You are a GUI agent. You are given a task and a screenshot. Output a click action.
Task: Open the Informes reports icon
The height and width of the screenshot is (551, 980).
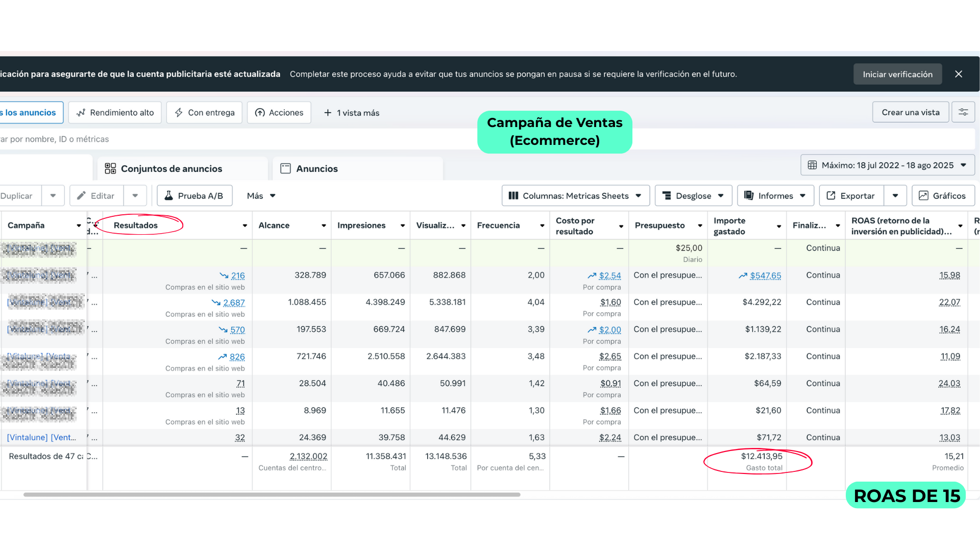[x=749, y=196]
